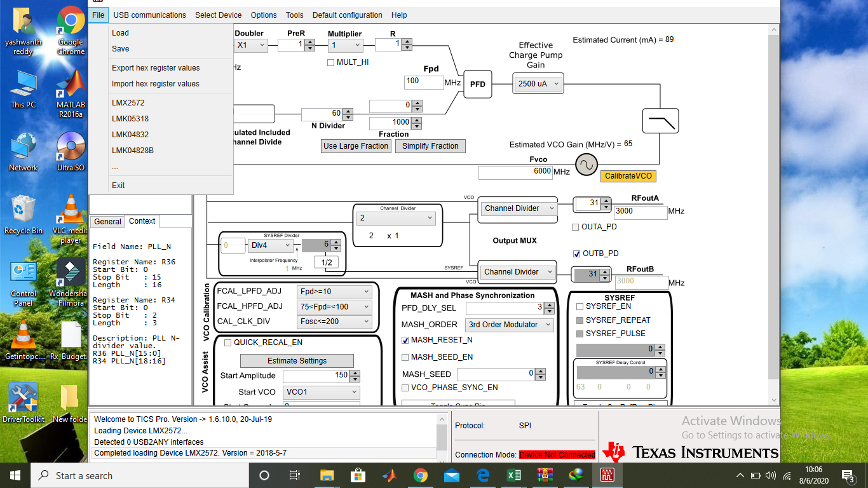Open the Charge Pump Gain 2500 uA dropdown
Image resolution: width=868 pixels, height=488 pixels.
click(538, 83)
